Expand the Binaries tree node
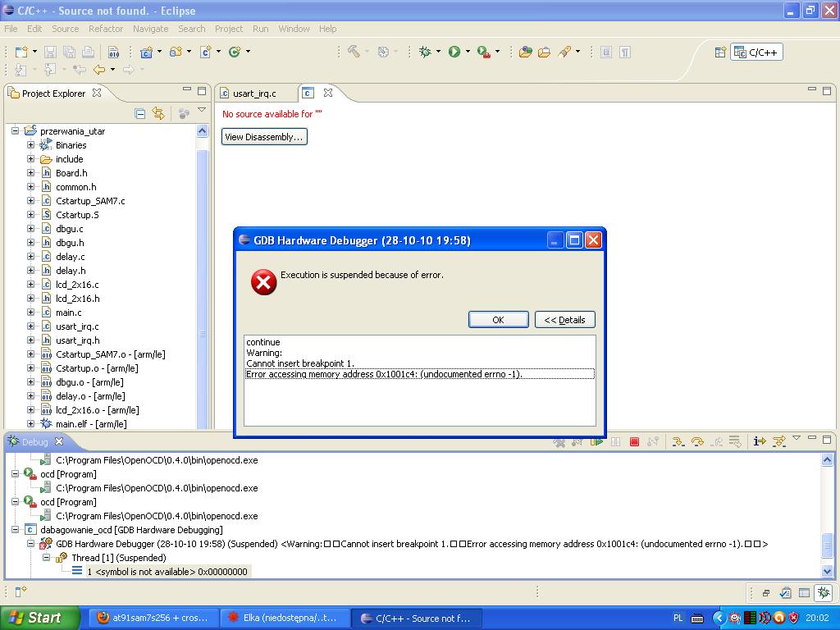Viewport: 840px width, 630px height. pyautogui.click(x=30, y=144)
